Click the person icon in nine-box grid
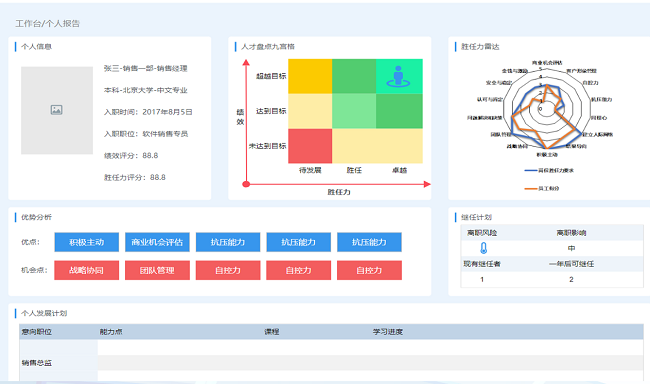This screenshot has width=650, height=384. (x=398, y=76)
